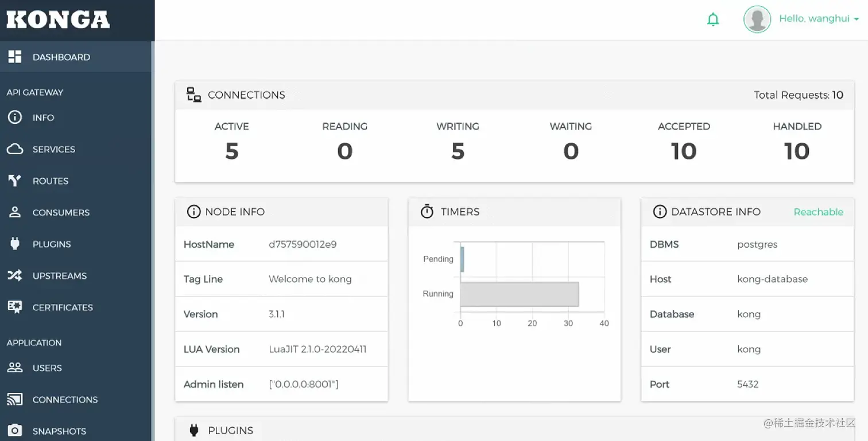Click the HANDLED connections count
The height and width of the screenshot is (441, 868).
(797, 151)
